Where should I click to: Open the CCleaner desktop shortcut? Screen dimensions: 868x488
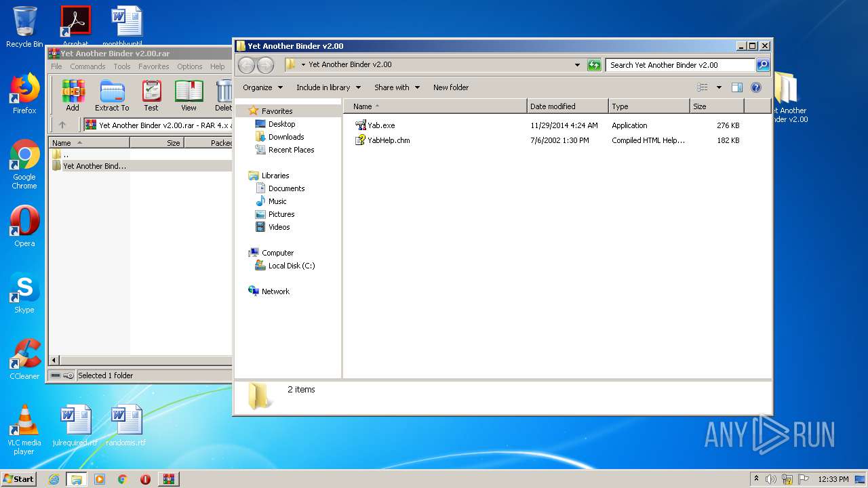[24, 359]
